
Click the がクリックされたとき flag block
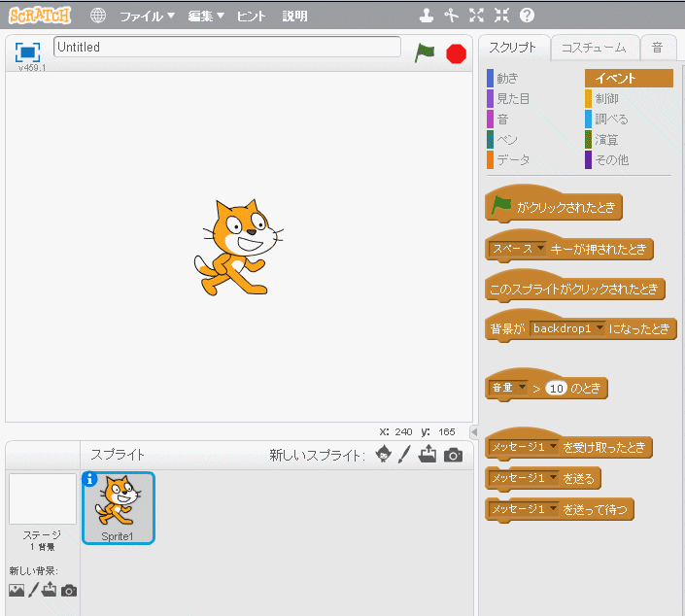pos(554,204)
